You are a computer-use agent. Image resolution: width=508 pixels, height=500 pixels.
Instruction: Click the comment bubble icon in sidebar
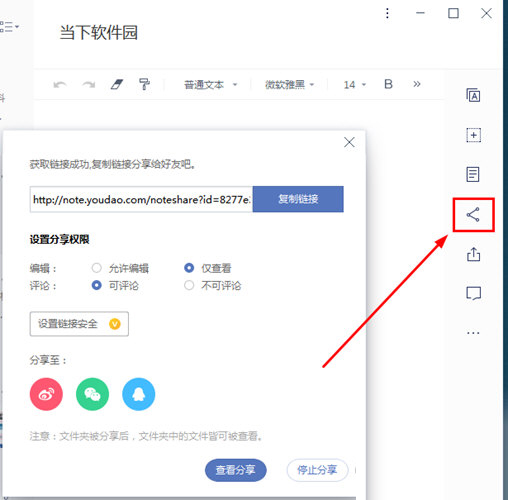click(473, 293)
